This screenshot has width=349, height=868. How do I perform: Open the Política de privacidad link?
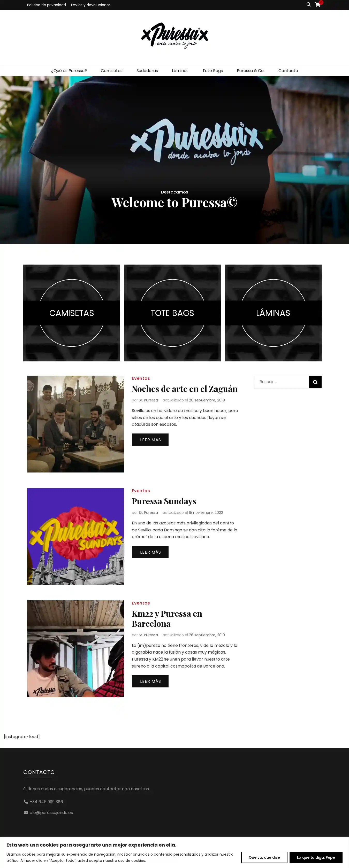47,5
